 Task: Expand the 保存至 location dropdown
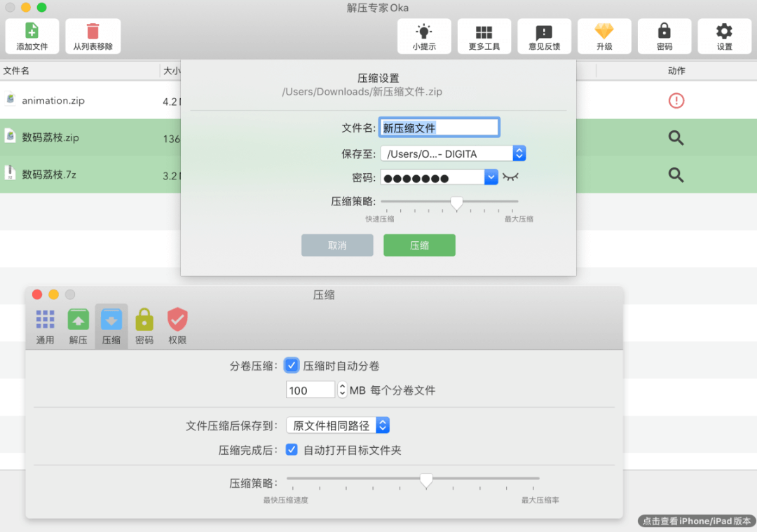(x=519, y=154)
